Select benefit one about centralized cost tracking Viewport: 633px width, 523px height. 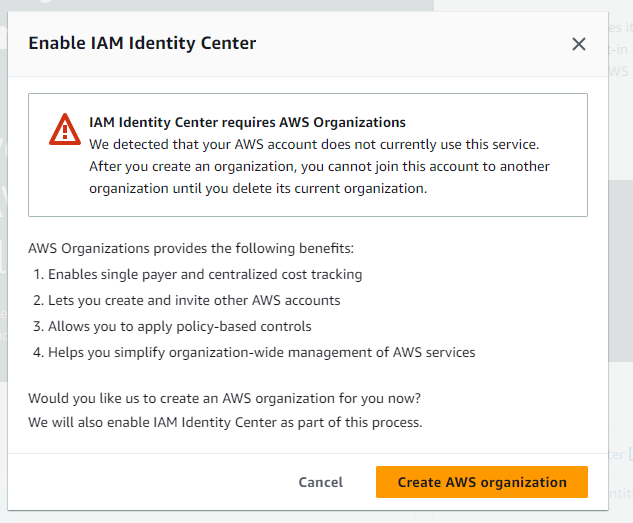coord(198,274)
